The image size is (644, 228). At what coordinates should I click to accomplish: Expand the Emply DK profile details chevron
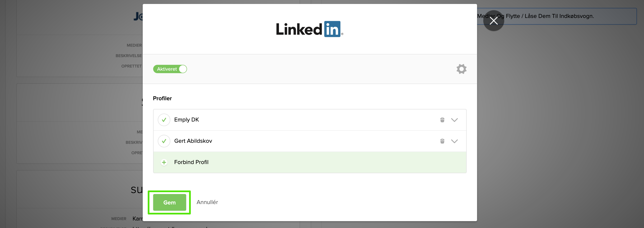coord(454,120)
